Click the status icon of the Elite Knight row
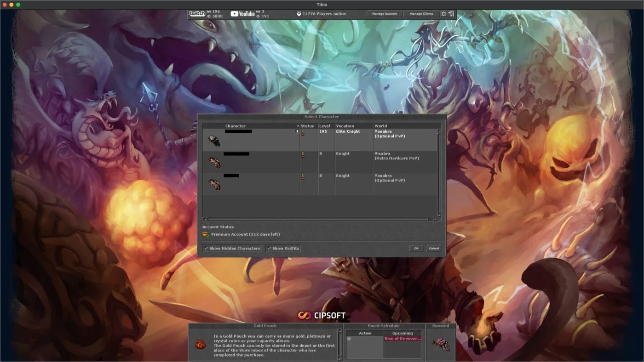 [x=303, y=132]
